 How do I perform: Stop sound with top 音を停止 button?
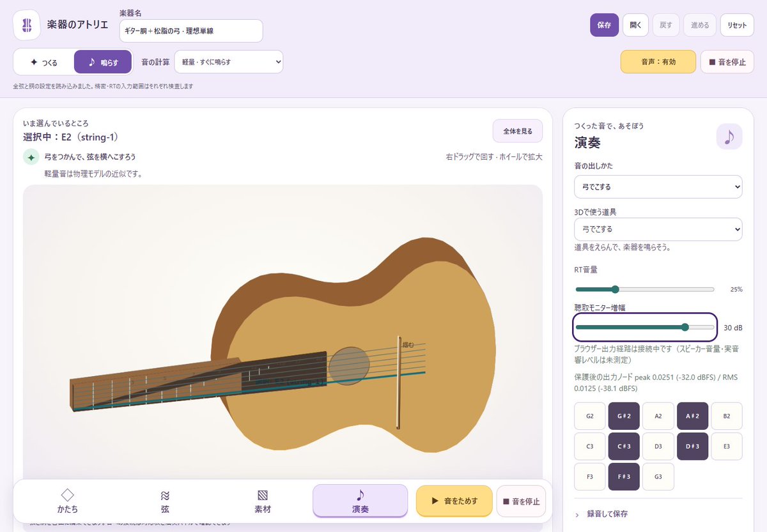727,62
